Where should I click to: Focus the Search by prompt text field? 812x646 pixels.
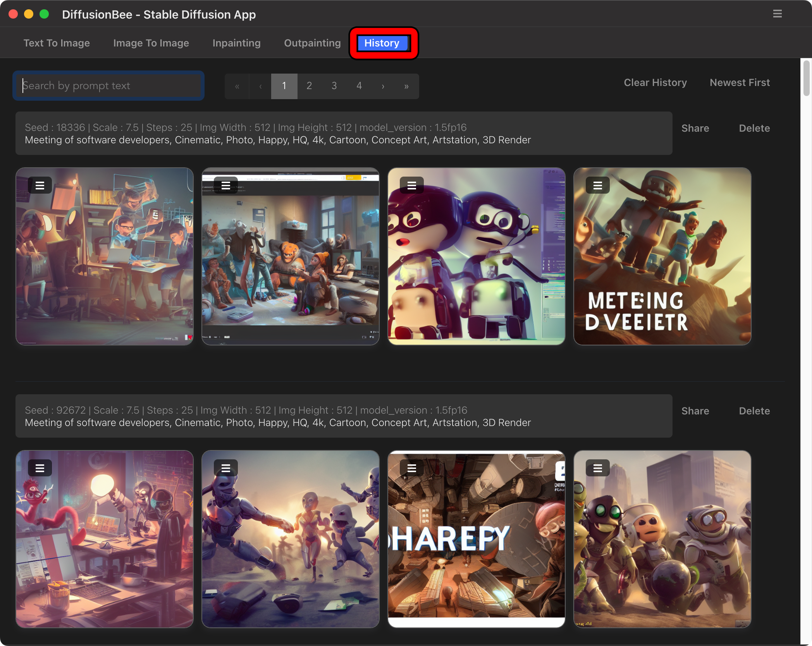pyautogui.click(x=108, y=86)
